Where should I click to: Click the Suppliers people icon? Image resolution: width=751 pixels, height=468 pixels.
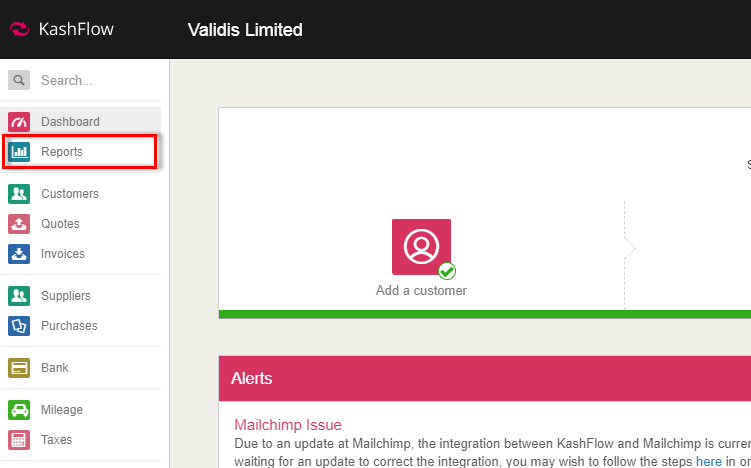[x=19, y=296]
